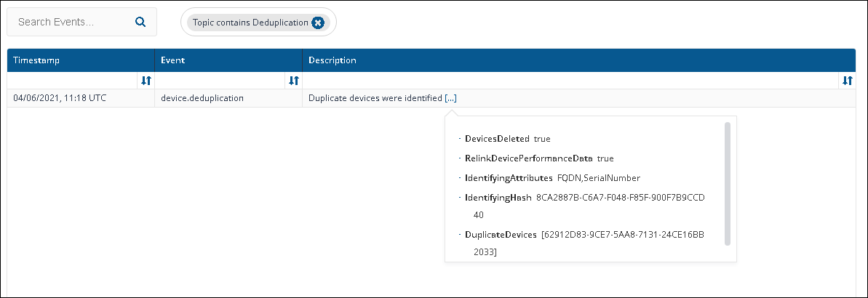Viewport: 868px width, 298px height.
Task: Click the RelinkDevicePerformanceData entry in popup
Action: click(530, 158)
